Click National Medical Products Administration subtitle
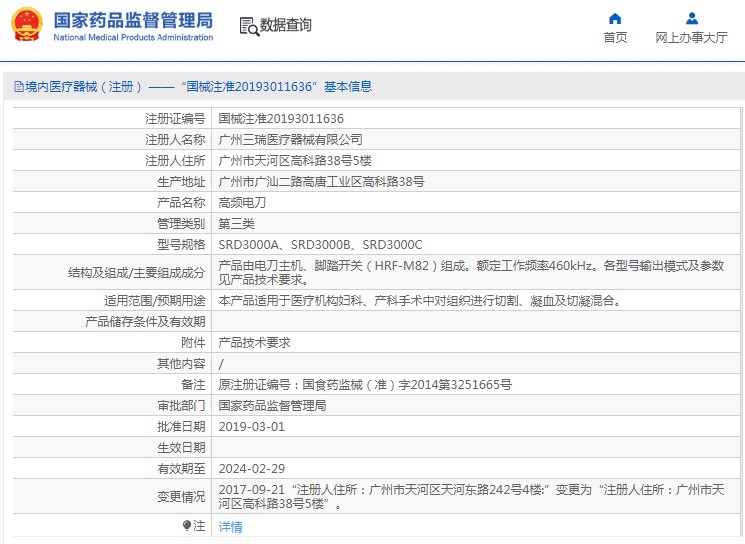This screenshot has width=745, height=544. point(133,37)
